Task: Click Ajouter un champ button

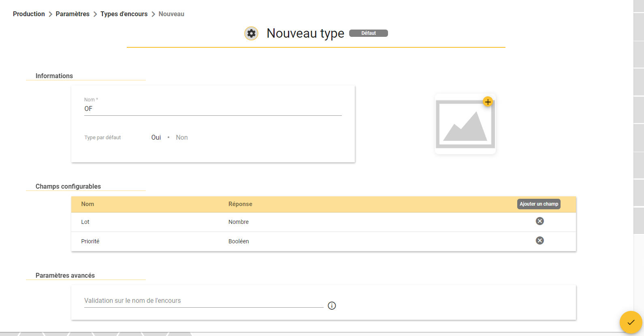Action: click(x=539, y=204)
